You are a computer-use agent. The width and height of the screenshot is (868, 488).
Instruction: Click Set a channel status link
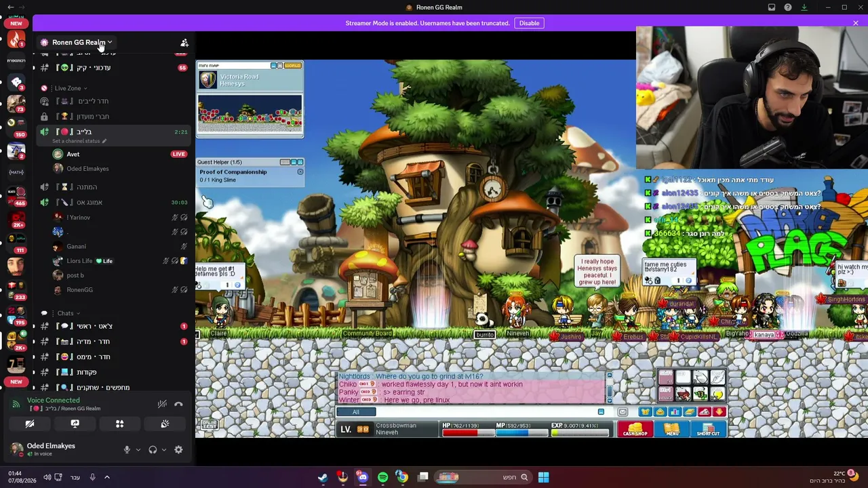pos(79,141)
